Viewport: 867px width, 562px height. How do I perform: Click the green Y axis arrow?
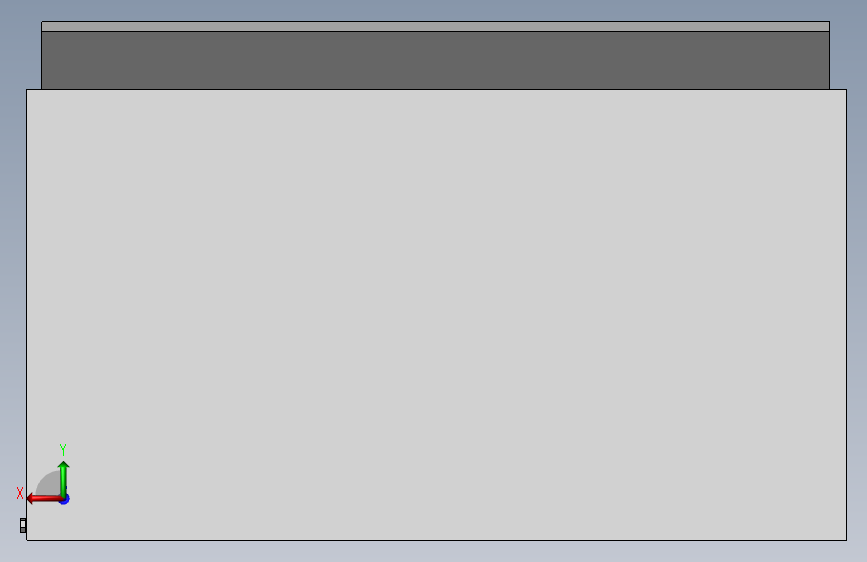pyautogui.click(x=64, y=479)
